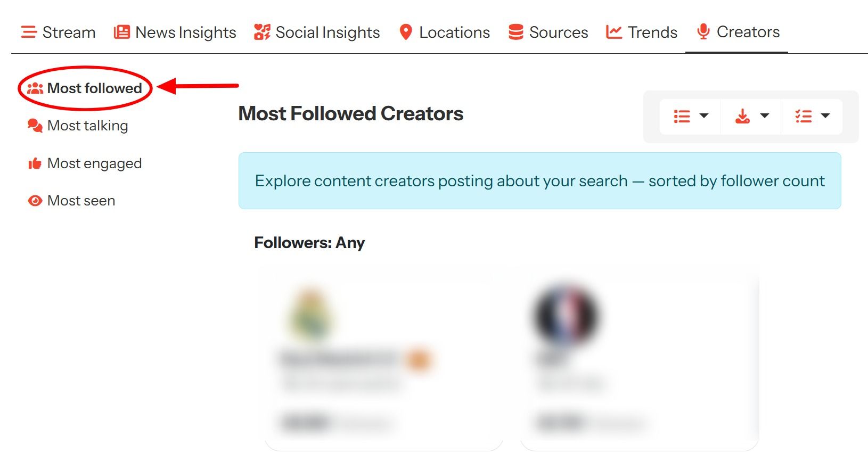Click the checklist options icon
The image size is (868, 454).
click(x=803, y=116)
